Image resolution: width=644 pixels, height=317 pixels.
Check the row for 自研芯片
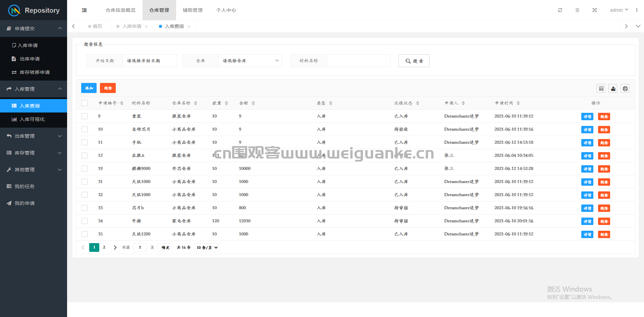click(x=85, y=129)
